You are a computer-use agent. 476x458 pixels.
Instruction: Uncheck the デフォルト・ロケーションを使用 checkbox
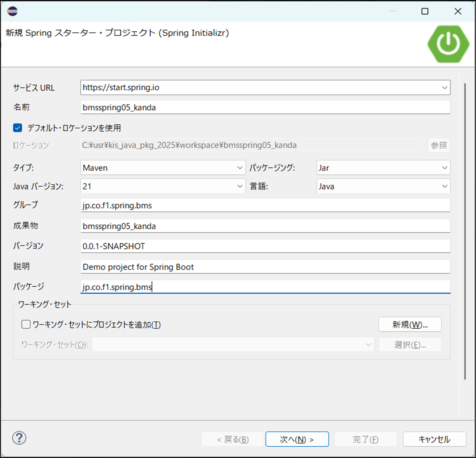click(18, 128)
